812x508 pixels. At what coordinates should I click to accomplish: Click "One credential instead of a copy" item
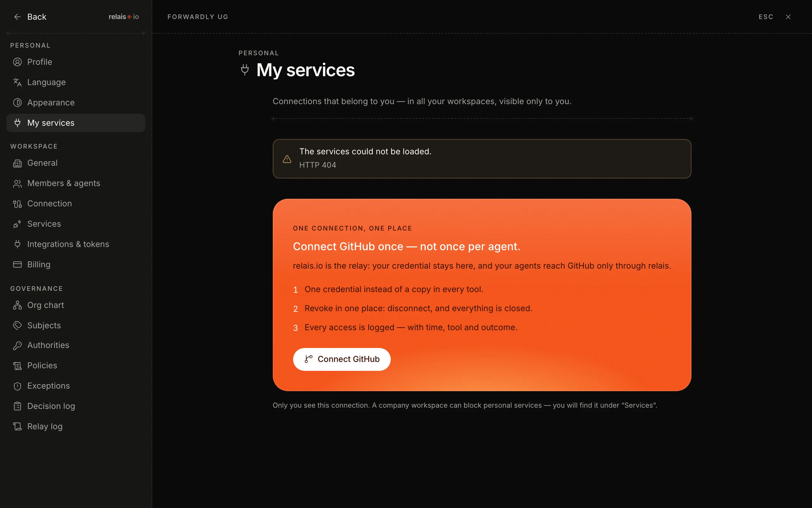[394, 289]
